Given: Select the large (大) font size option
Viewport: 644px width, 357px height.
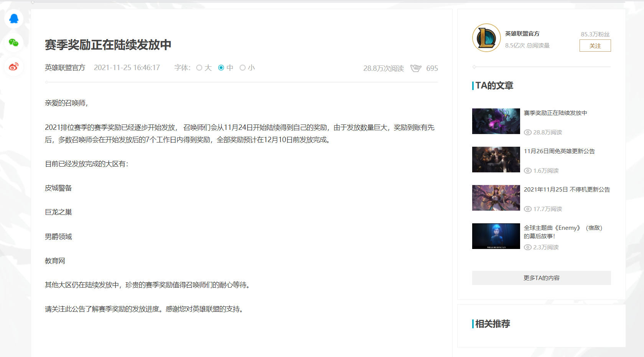Looking at the screenshot, I should (x=199, y=68).
